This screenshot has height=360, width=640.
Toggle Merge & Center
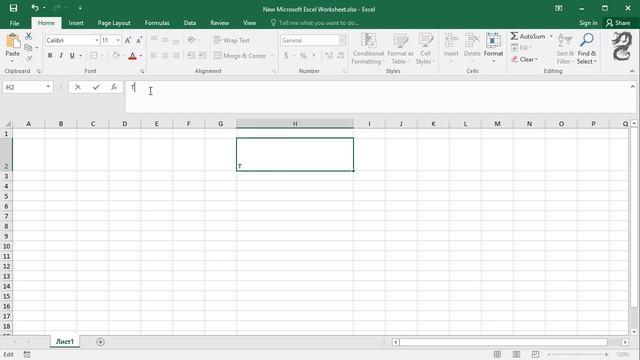click(240, 56)
